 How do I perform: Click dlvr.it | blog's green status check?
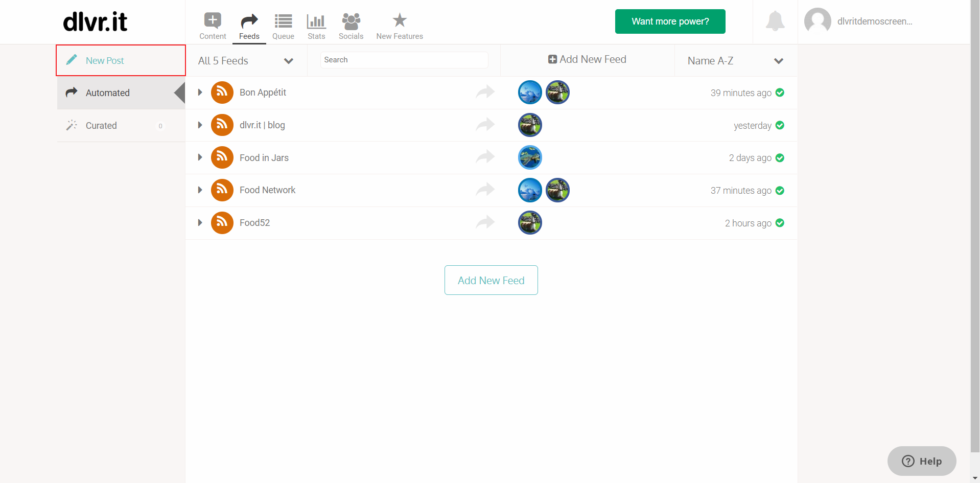[780, 125]
